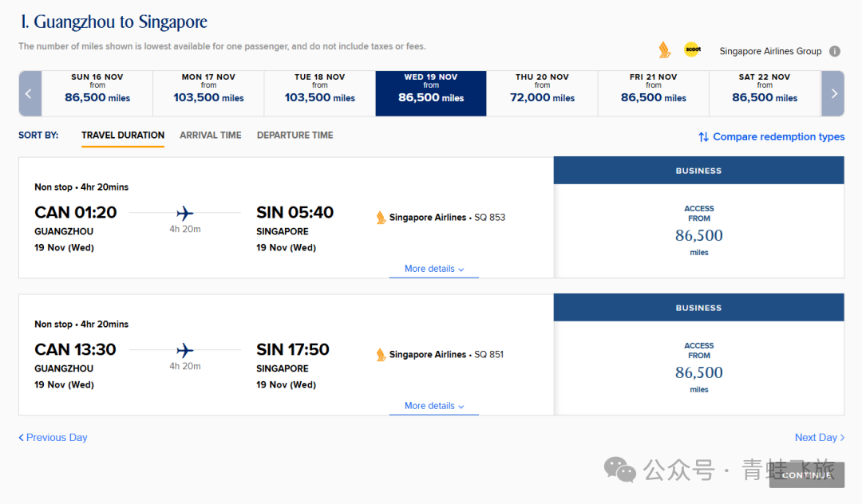
Task: Expand More details for flight SQ 851
Action: pos(433,406)
